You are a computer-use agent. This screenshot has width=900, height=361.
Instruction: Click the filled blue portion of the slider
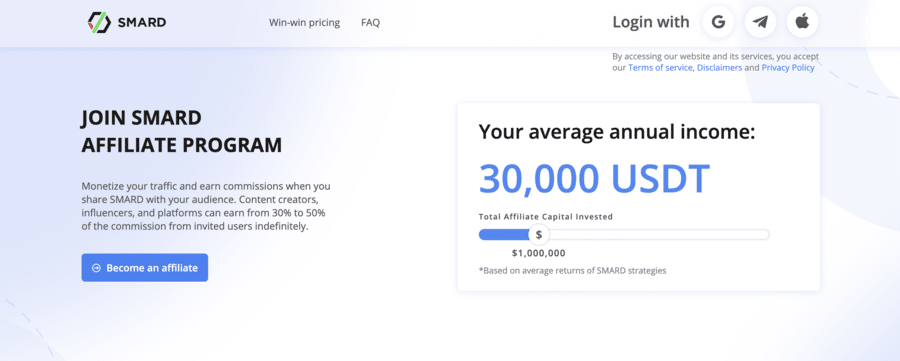pyautogui.click(x=503, y=234)
